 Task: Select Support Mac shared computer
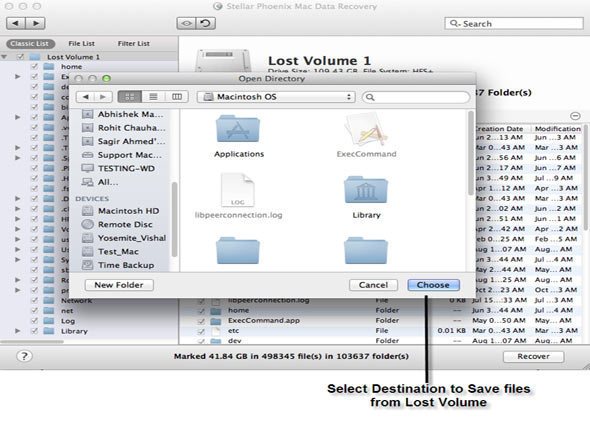[122, 155]
